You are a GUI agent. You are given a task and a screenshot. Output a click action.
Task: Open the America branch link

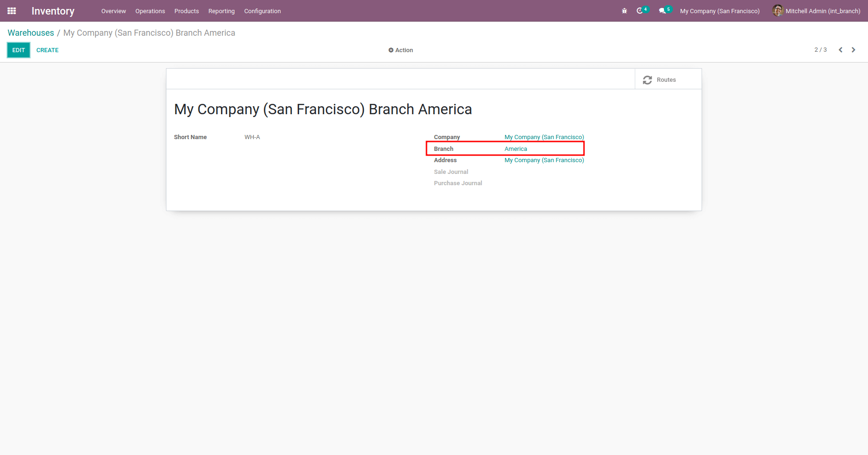(x=516, y=149)
